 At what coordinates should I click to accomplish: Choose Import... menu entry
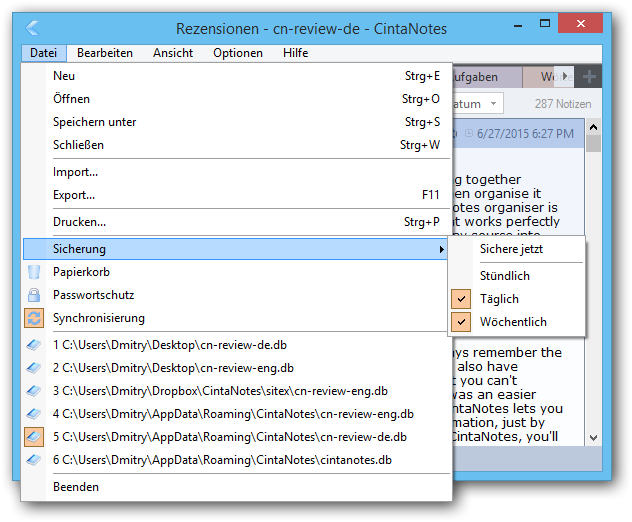click(236, 172)
